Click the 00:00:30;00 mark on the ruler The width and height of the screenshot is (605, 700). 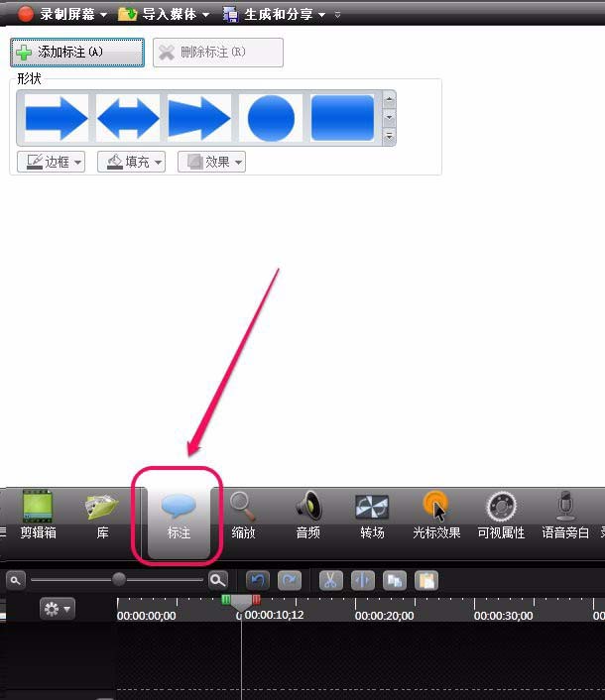503,616
